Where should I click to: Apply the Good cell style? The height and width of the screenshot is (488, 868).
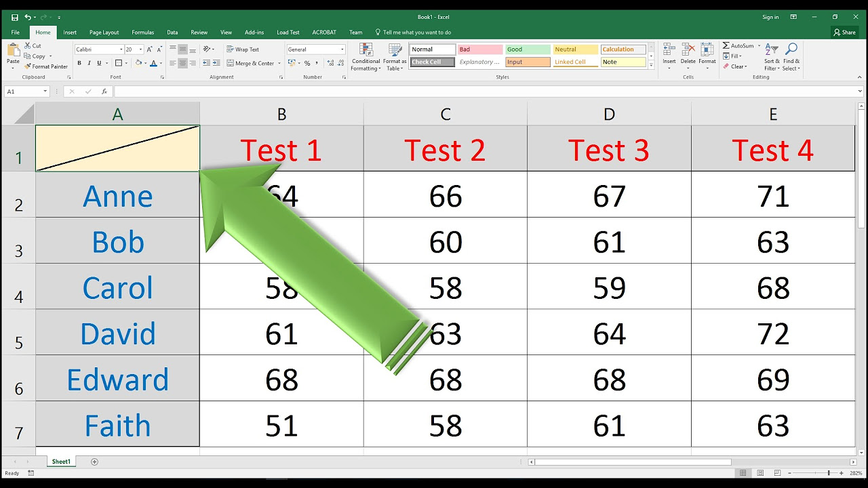click(528, 49)
